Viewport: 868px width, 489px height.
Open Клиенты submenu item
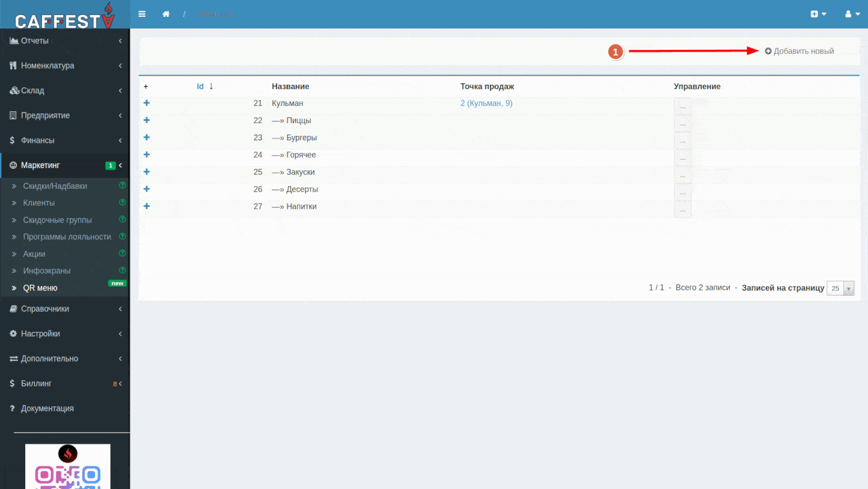coord(39,202)
